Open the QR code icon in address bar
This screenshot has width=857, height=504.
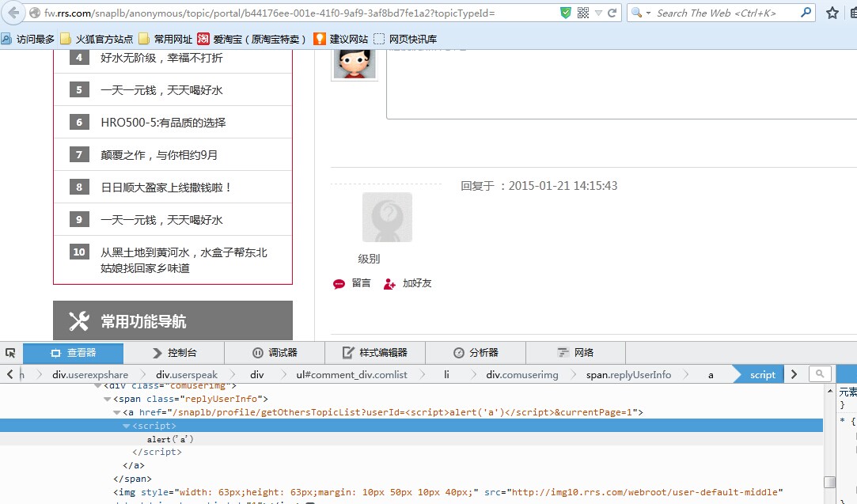pos(583,13)
